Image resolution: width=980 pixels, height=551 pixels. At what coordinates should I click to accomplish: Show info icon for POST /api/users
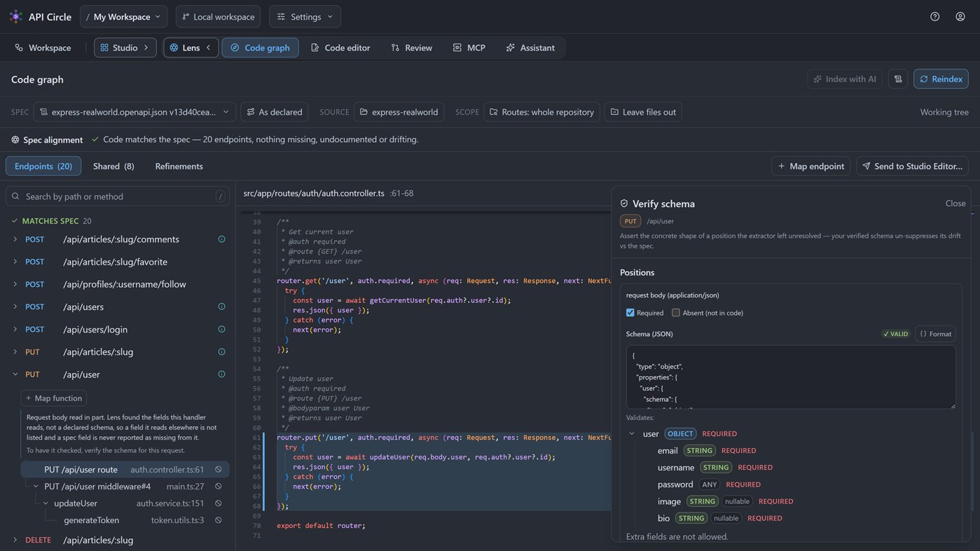point(221,307)
